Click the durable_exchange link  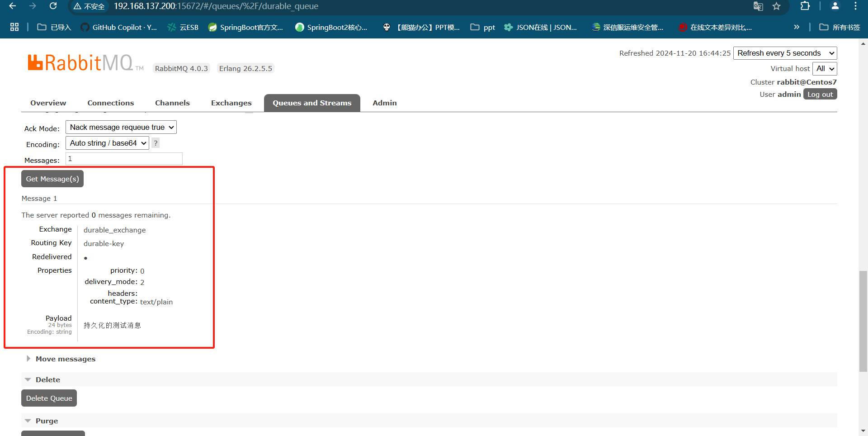tap(115, 230)
